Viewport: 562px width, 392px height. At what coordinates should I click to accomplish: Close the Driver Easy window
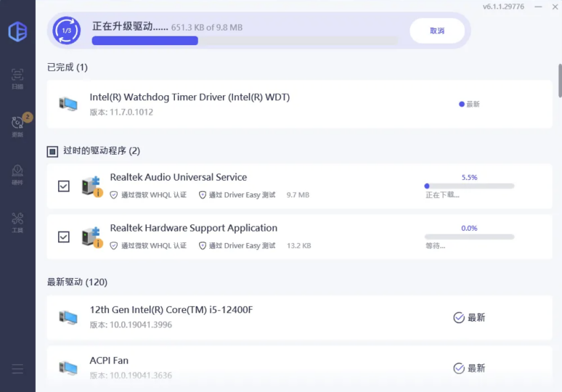pyautogui.click(x=555, y=7)
